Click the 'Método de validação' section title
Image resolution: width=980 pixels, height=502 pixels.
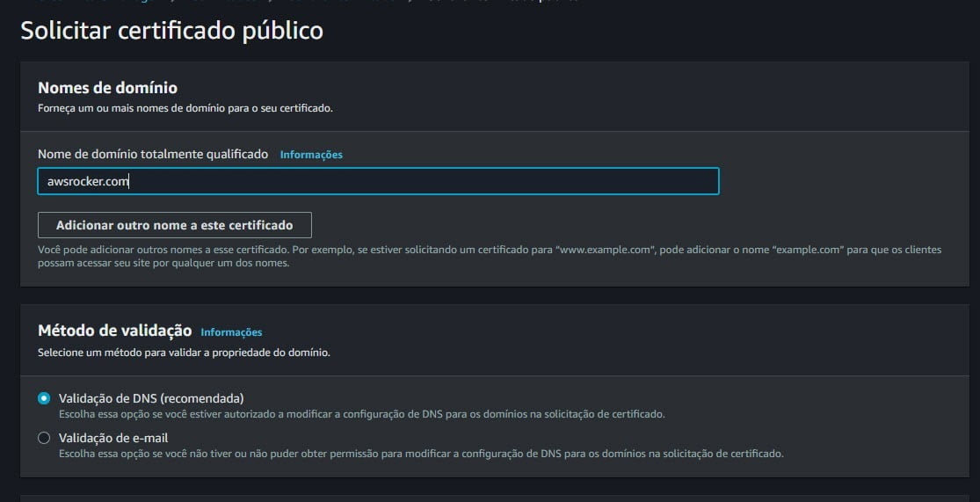[114, 331]
